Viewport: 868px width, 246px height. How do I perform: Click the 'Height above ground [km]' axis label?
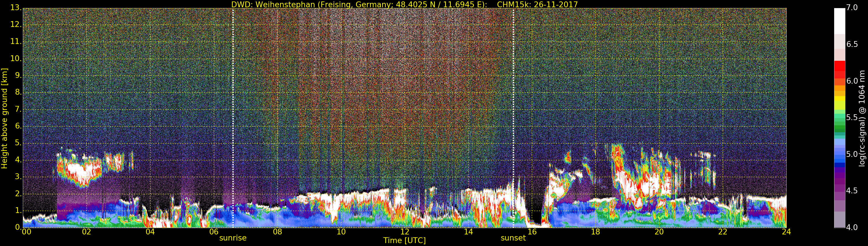pos(4,118)
